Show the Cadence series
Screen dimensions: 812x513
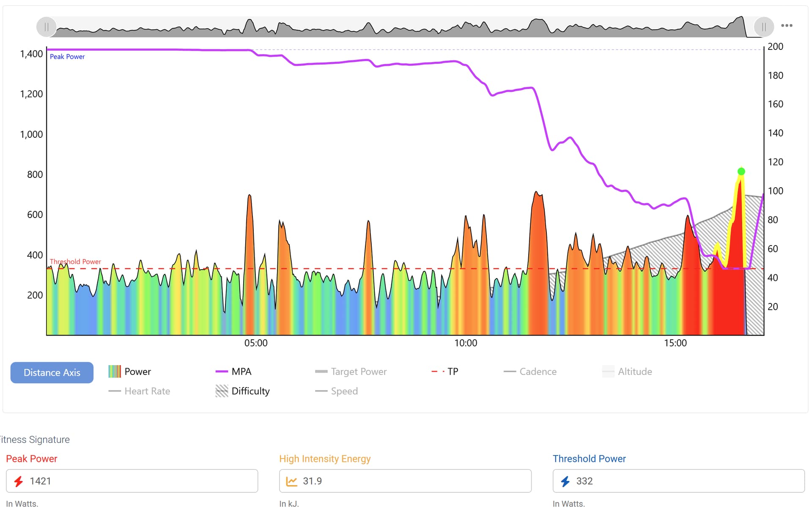click(x=530, y=371)
